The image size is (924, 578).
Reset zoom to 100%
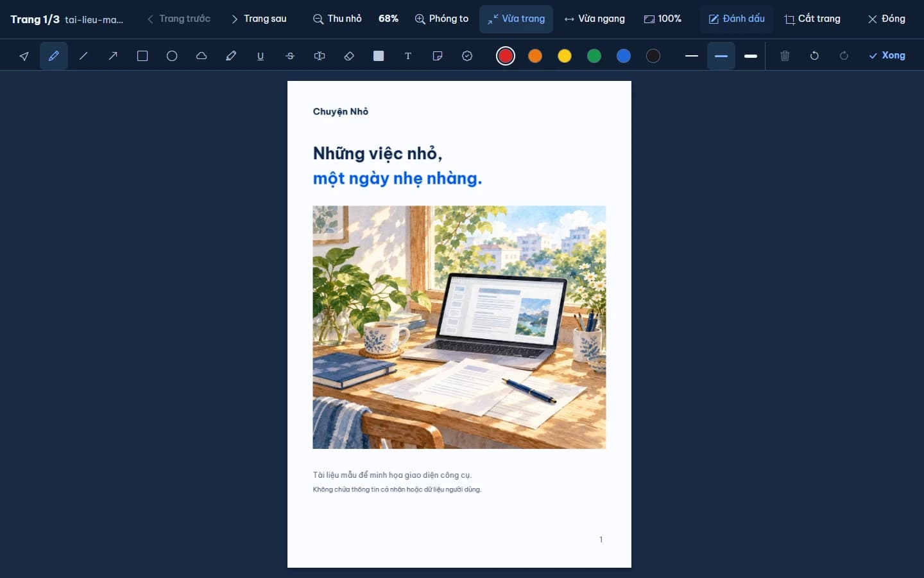663,19
